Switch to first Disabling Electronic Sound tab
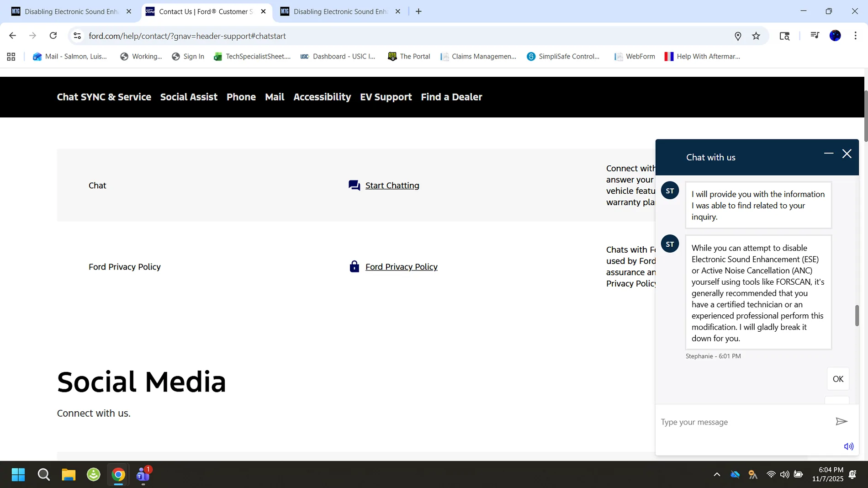 (72, 11)
